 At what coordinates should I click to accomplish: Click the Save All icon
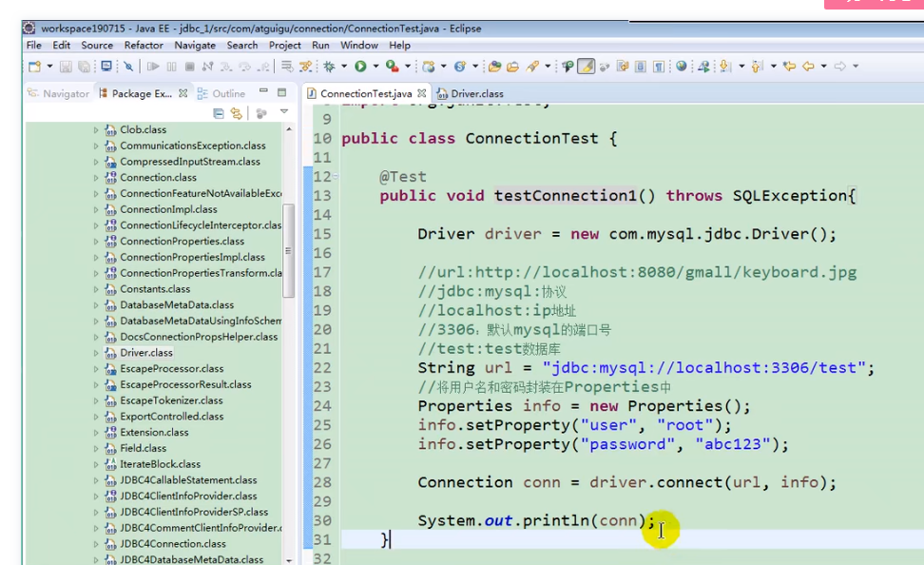coord(85,67)
